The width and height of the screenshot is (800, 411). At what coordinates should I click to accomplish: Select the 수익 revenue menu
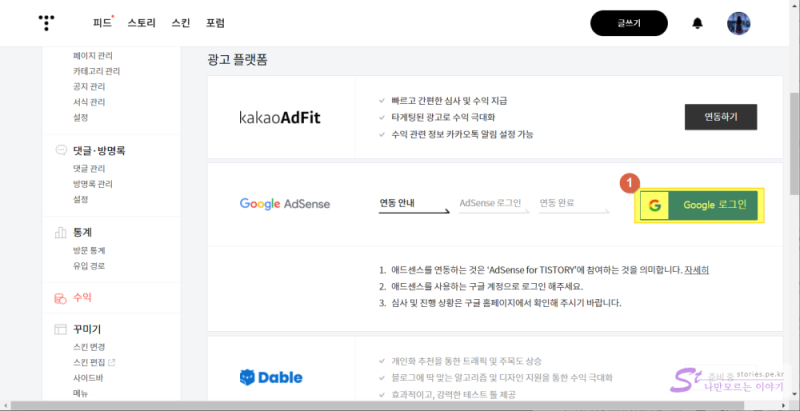82,298
